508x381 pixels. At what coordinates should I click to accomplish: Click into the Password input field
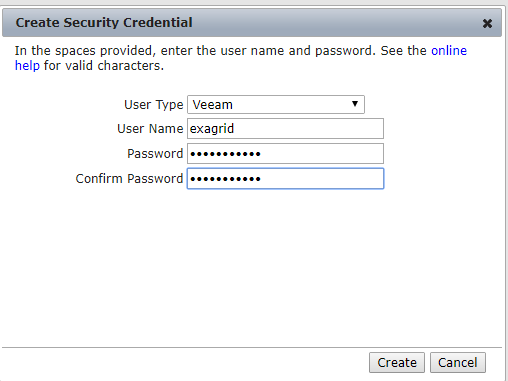tap(285, 153)
